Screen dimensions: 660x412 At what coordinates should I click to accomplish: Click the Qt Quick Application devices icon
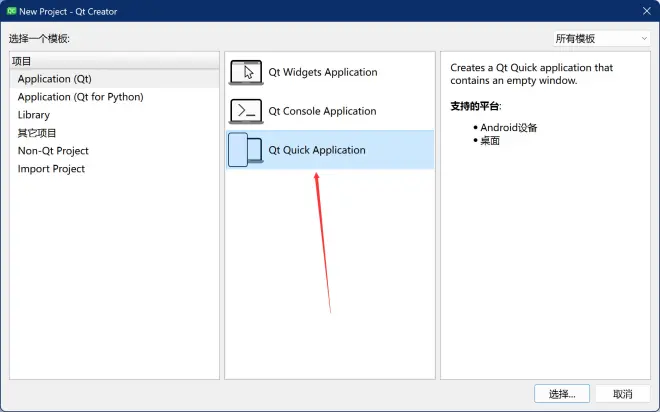246,150
